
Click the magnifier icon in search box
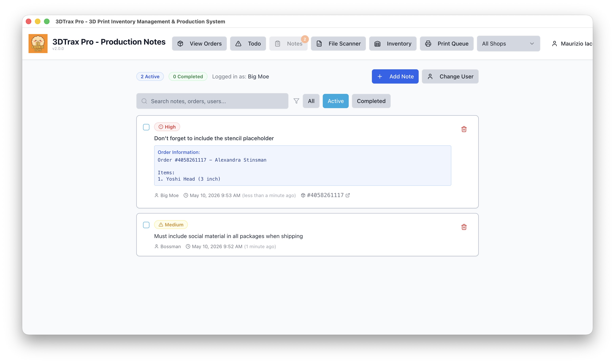144,101
